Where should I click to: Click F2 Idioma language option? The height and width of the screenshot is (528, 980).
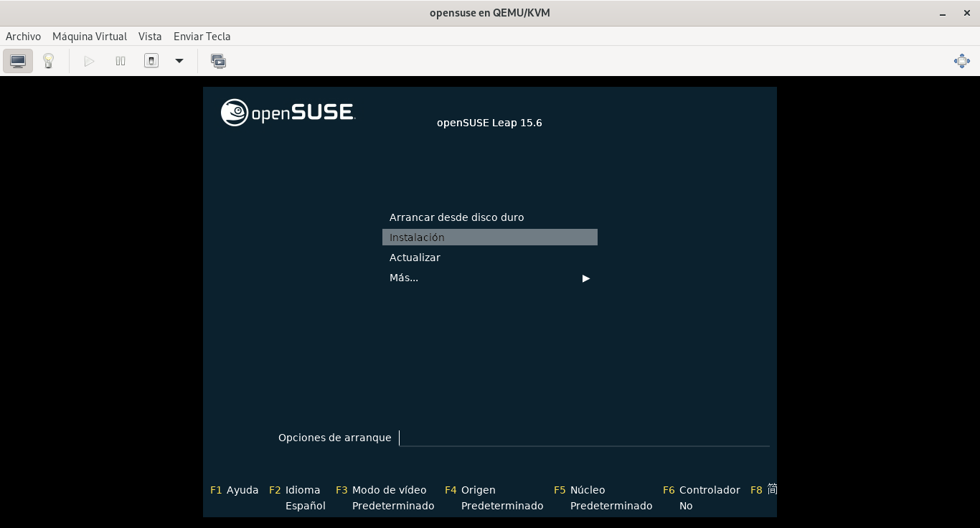[295, 490]
